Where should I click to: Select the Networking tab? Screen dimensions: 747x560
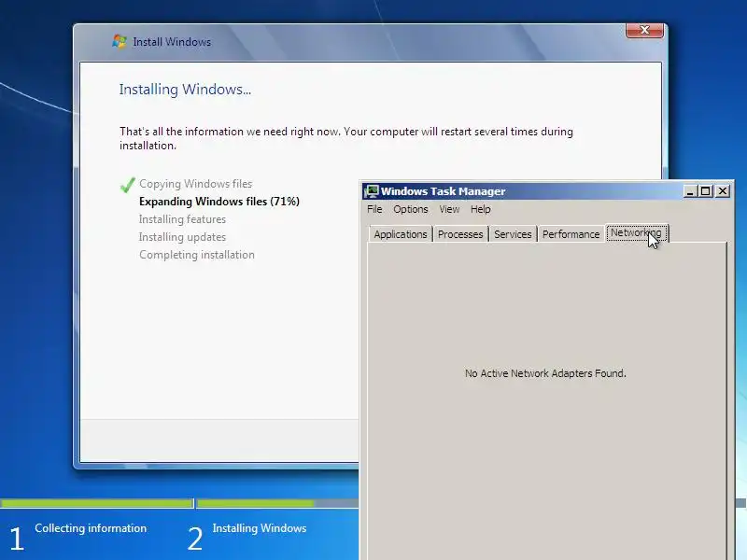pos(636,232)
